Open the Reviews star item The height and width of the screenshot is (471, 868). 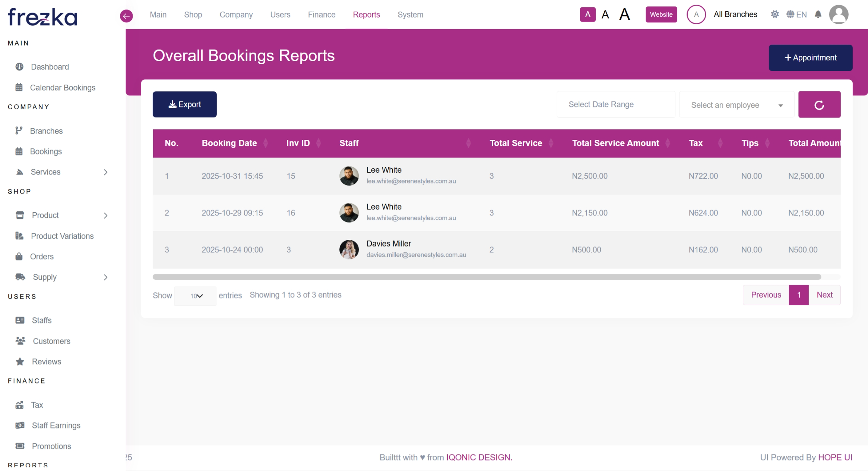tap(46, 362)
